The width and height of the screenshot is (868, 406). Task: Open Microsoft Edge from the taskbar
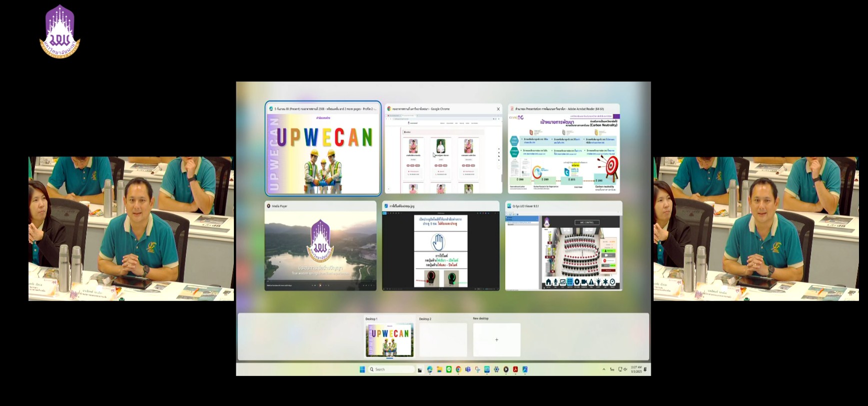(x=430, y=369)
